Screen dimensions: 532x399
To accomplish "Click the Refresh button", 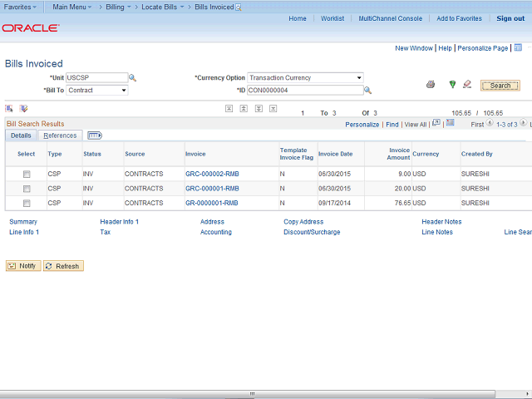I will [x=63, y=266].
